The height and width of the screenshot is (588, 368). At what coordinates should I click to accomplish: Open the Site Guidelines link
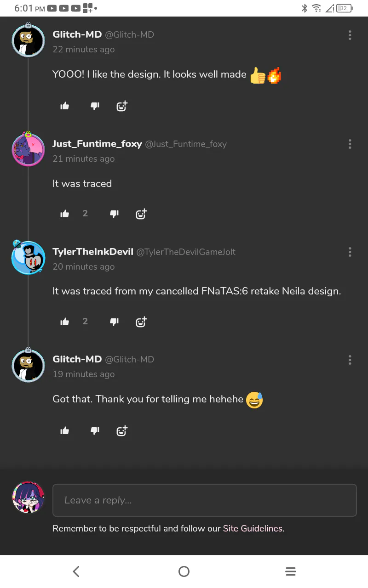pyautogui.click(x=253, y=528)
